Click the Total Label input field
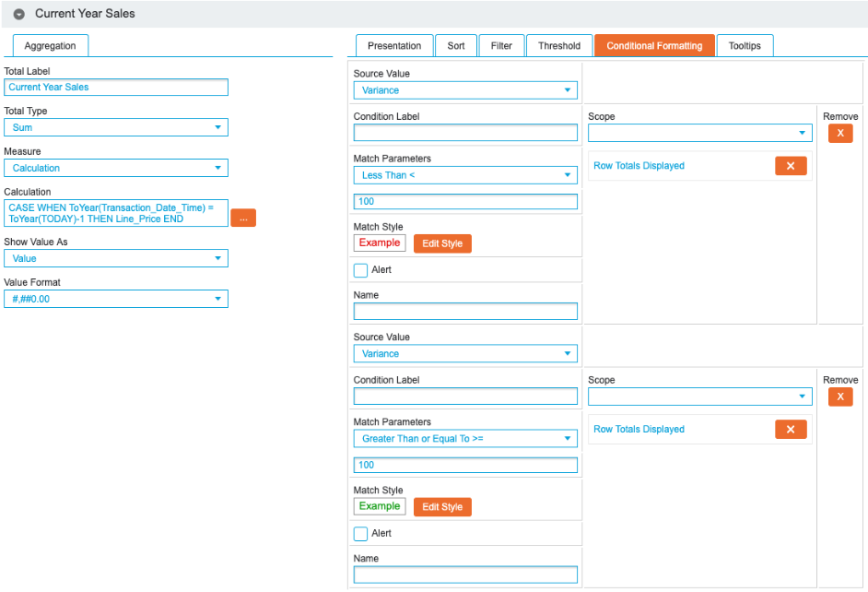 [116, 88]
